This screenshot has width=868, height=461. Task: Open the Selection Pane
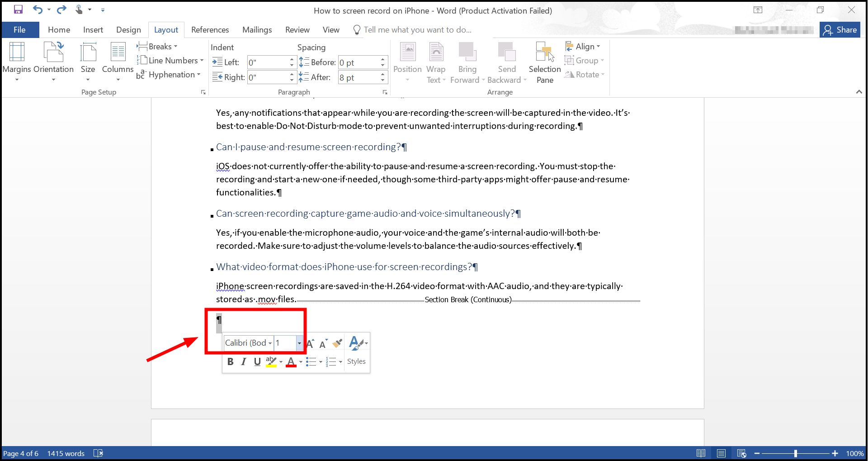click(545, 63)
